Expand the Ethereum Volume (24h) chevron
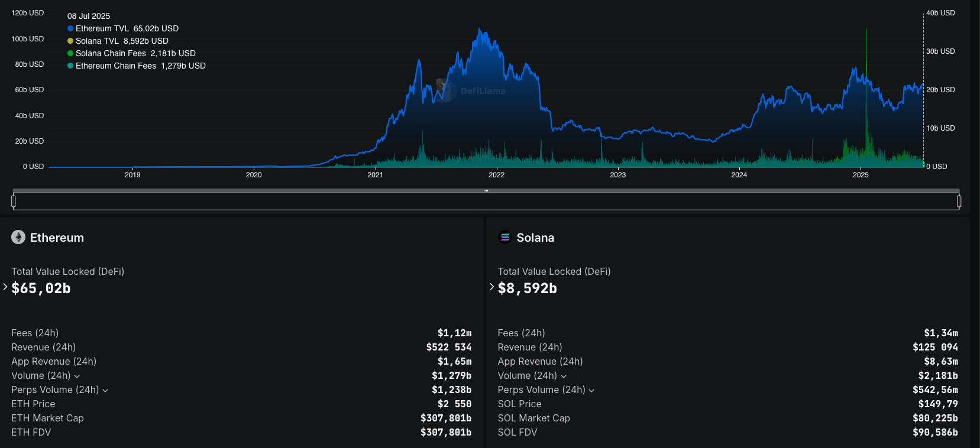 pos(77,376)
